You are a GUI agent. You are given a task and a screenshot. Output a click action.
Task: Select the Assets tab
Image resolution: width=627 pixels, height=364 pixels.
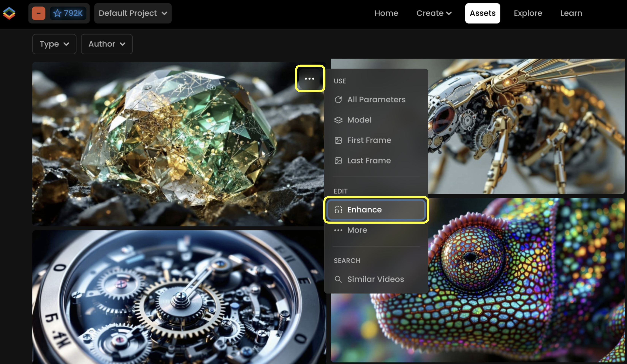pyautogui.click(x=482, y=13)
